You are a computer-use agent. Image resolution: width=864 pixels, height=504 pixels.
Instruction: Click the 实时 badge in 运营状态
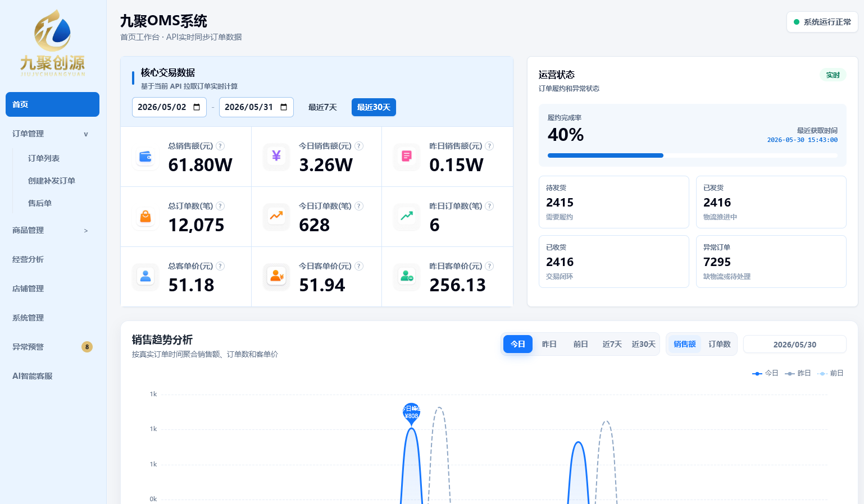[833, 75]
